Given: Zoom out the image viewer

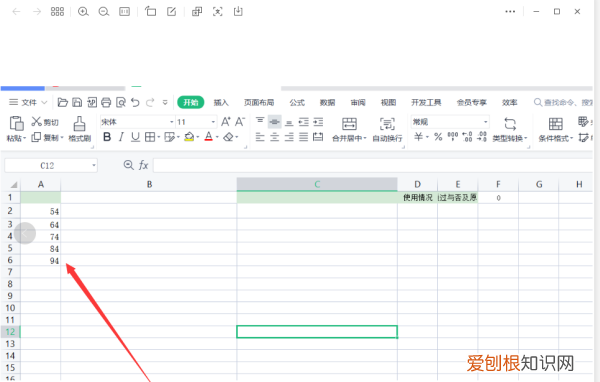Looking at the screenshot, I should [x=104, y=11].
